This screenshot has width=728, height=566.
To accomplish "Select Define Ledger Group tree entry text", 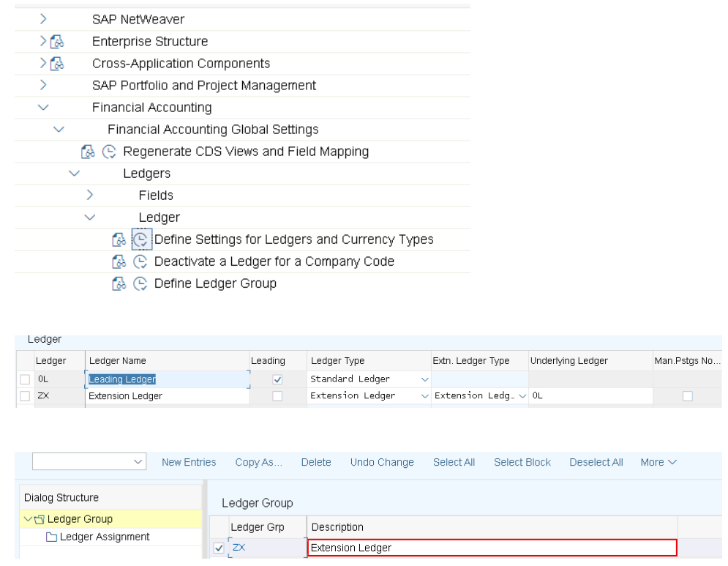I will [215, 283].
